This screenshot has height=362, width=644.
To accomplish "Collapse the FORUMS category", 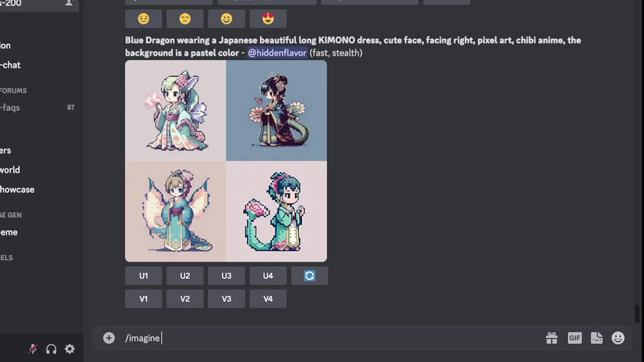I will click(13, 90).
